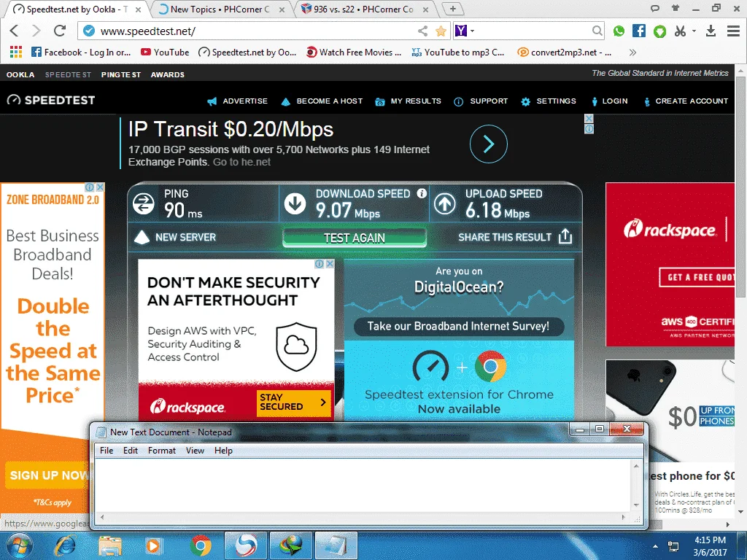Click the OOKLA link in the top bar

pyautogui.click(x=20, y=74)
